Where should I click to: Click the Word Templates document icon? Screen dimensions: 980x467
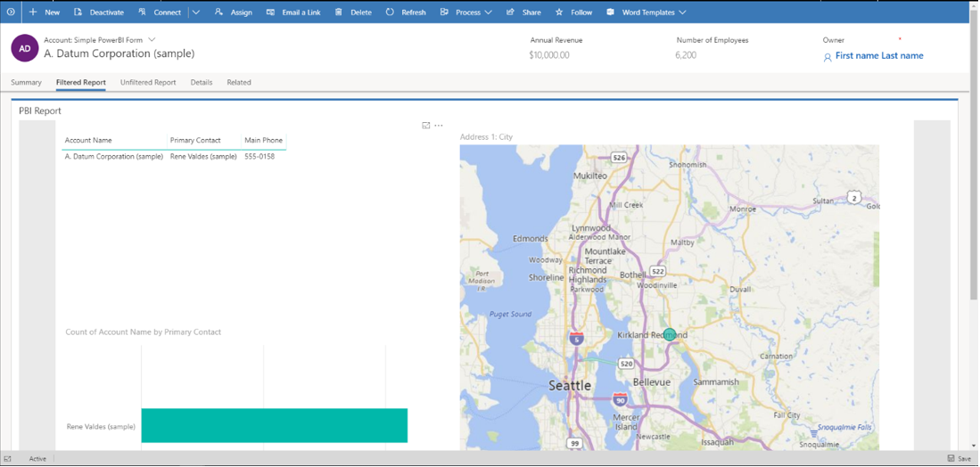(x=611, y=12)
